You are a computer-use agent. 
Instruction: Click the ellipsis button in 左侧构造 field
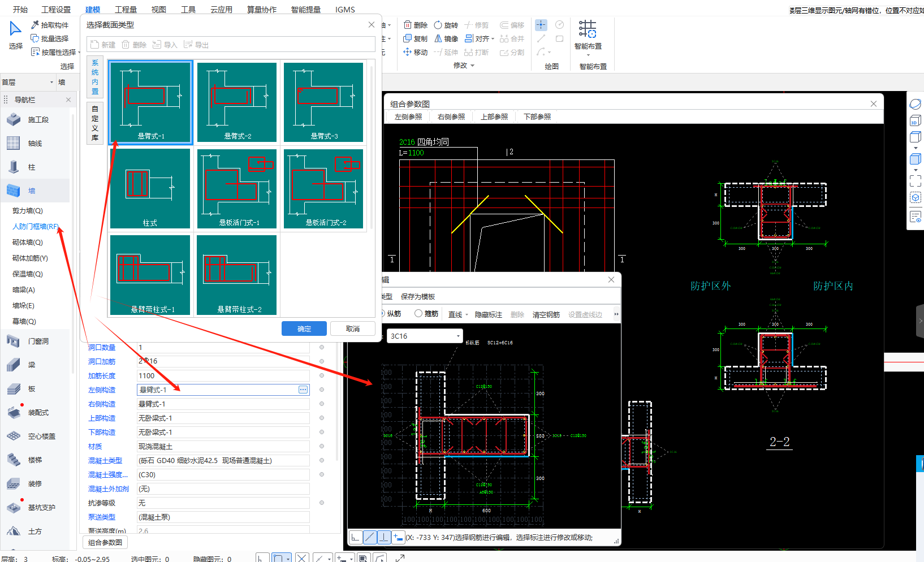pyautogui.click(x=303, y=390)
